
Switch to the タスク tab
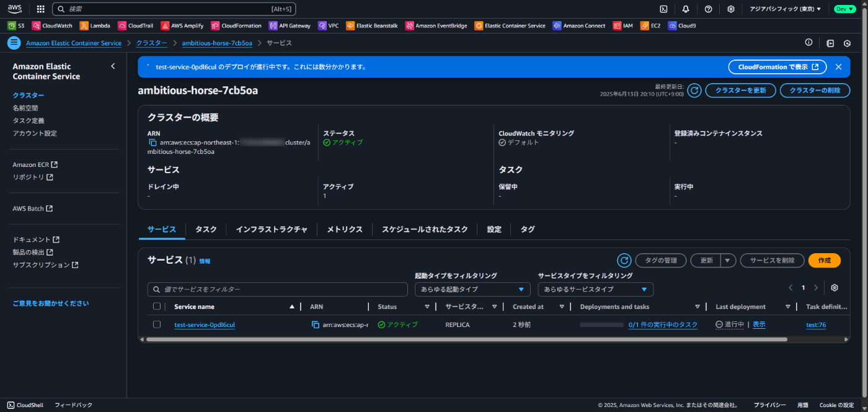[206, 230]
